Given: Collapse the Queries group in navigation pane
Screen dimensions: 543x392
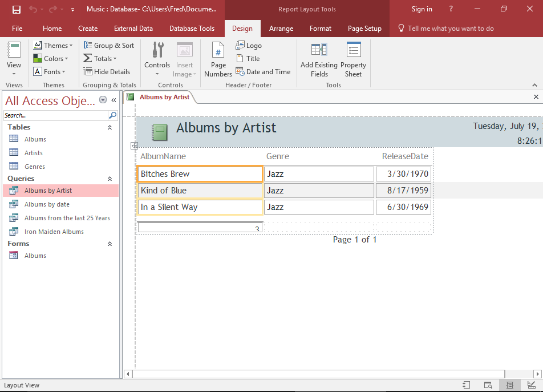Looking at the screenshot, I should pos(110,178).
